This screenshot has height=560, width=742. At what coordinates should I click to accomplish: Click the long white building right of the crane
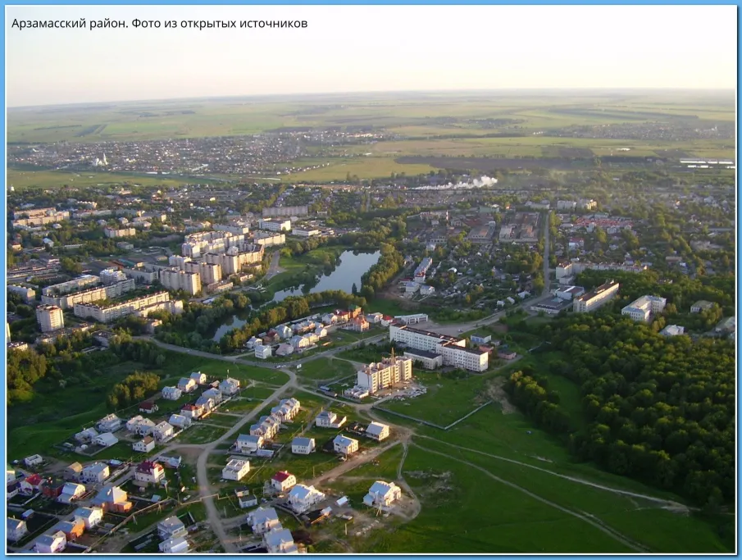pyautogui.click(x=438, y=346)
